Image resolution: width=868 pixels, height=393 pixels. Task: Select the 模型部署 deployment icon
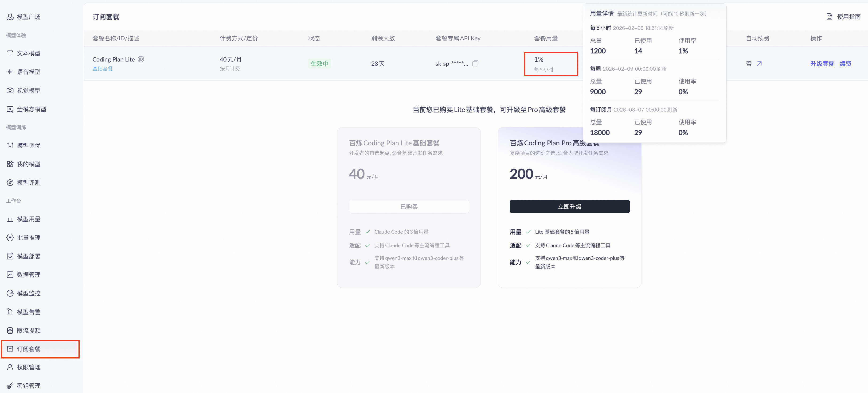tap(10, 256)
